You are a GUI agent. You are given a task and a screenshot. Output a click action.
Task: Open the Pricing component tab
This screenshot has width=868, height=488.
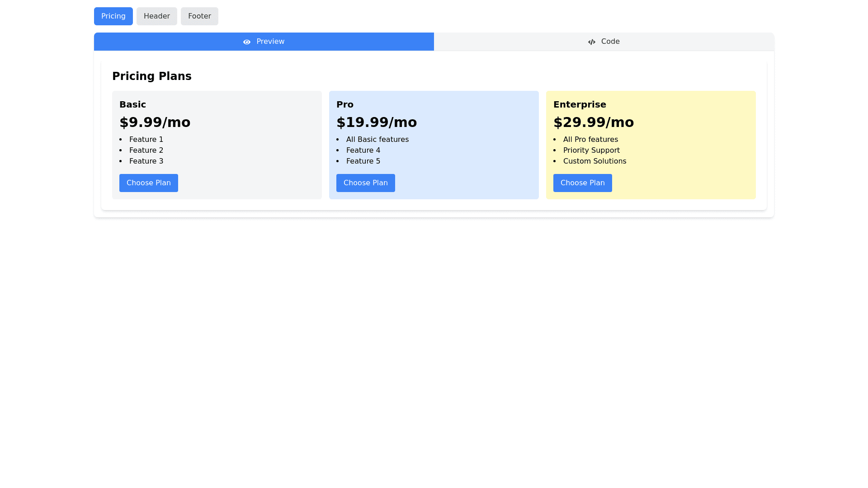[113, 16]
